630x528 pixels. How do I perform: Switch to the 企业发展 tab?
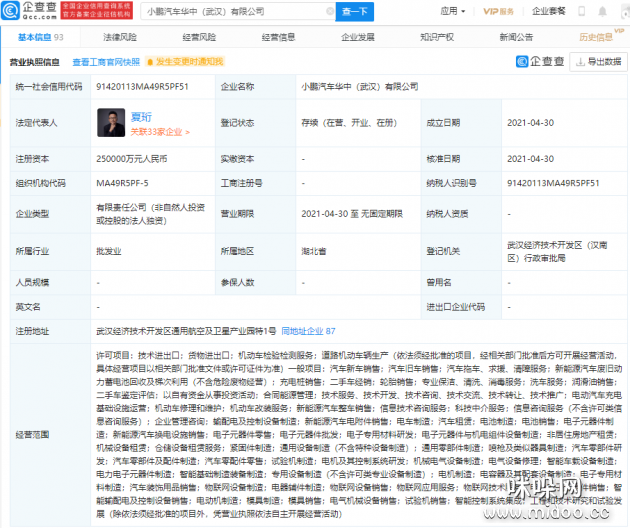pyautogui.click(x=358, y=37)
